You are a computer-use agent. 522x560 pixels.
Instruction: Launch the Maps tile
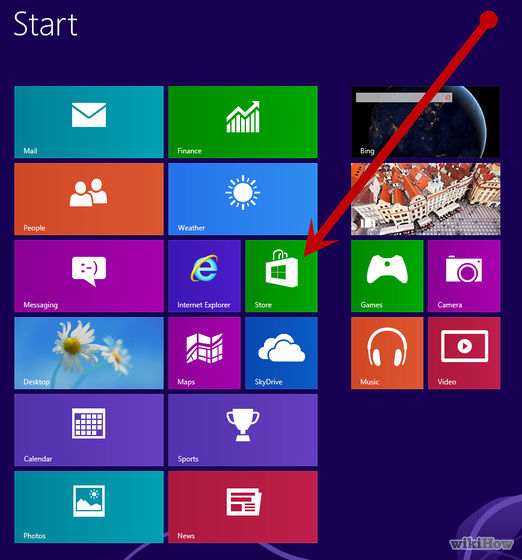tap(204, 353)
